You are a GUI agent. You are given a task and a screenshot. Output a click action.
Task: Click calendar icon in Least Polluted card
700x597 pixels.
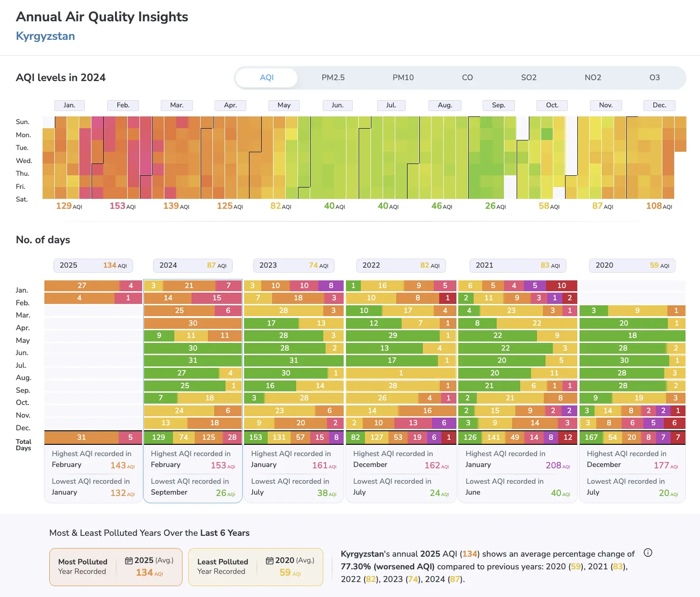pos(270,561)
